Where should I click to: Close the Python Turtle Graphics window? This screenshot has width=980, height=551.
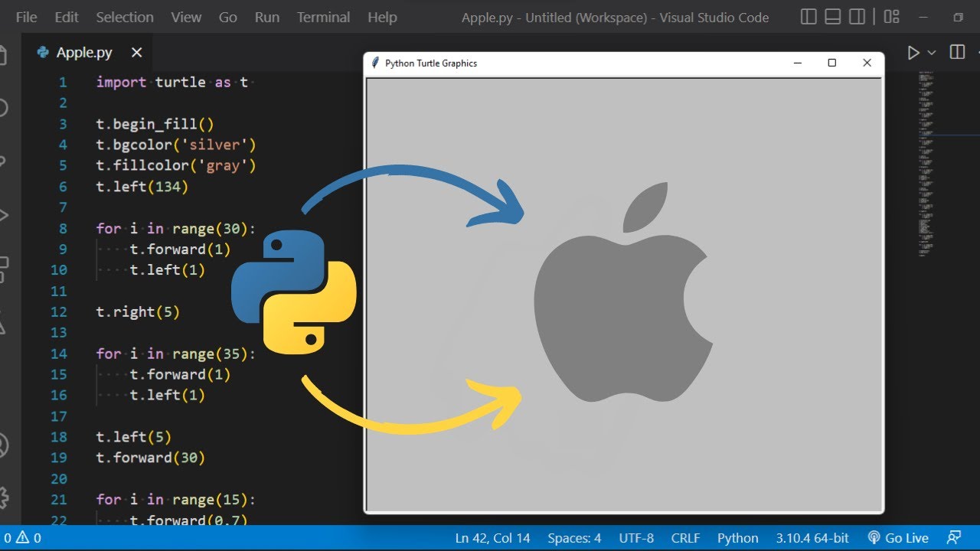[867, 63]
